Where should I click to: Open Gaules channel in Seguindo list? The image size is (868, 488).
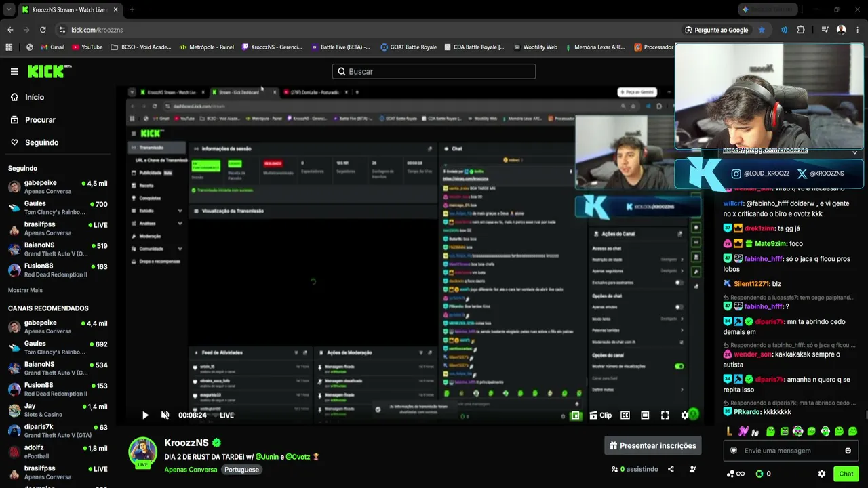tap(58, 207)
